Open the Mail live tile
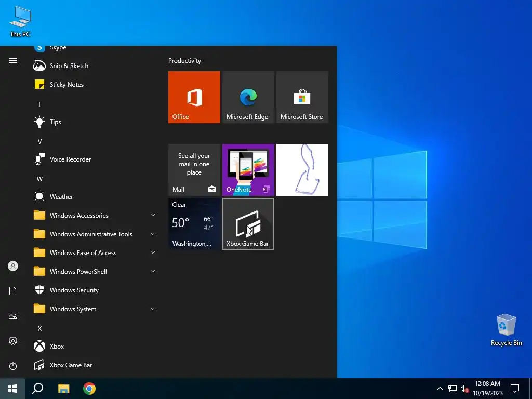This screenshot has width=532, height=399. [x=194, y=170]
